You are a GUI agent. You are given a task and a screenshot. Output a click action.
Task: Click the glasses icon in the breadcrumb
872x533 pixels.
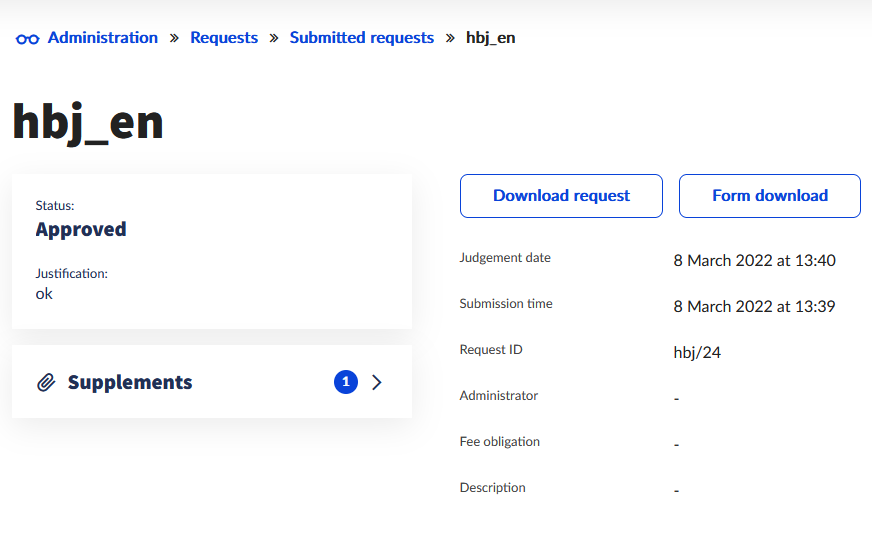[x=27, y=39]
